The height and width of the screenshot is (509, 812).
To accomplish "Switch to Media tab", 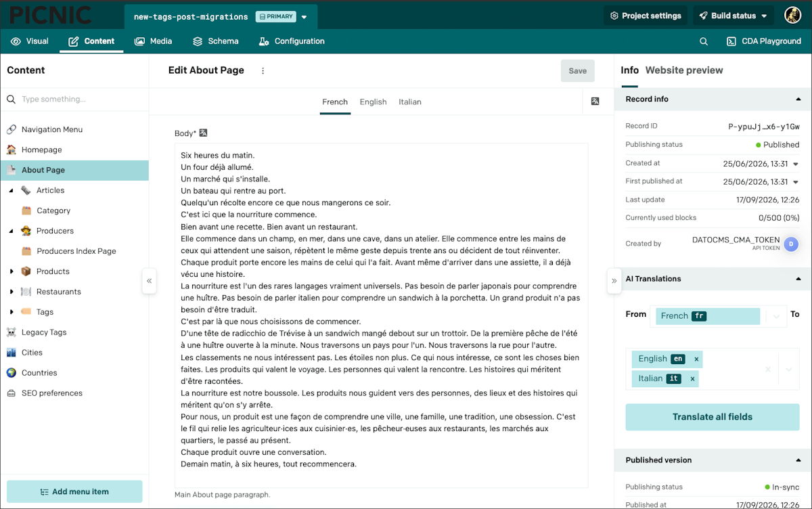I will click(x=154, y=41).
